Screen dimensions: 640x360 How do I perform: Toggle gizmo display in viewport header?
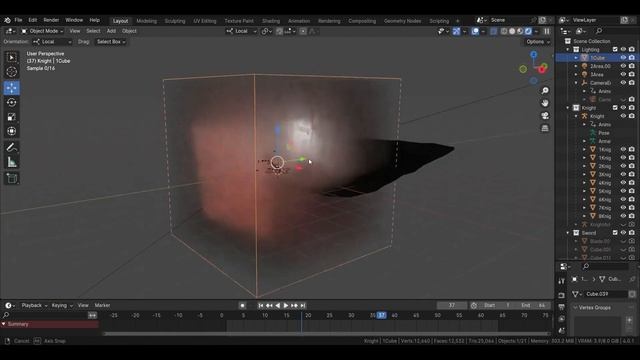point(456,31)
